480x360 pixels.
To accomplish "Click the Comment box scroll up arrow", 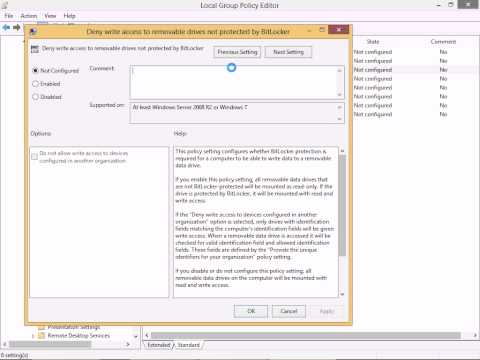I will tap(339, 70).
